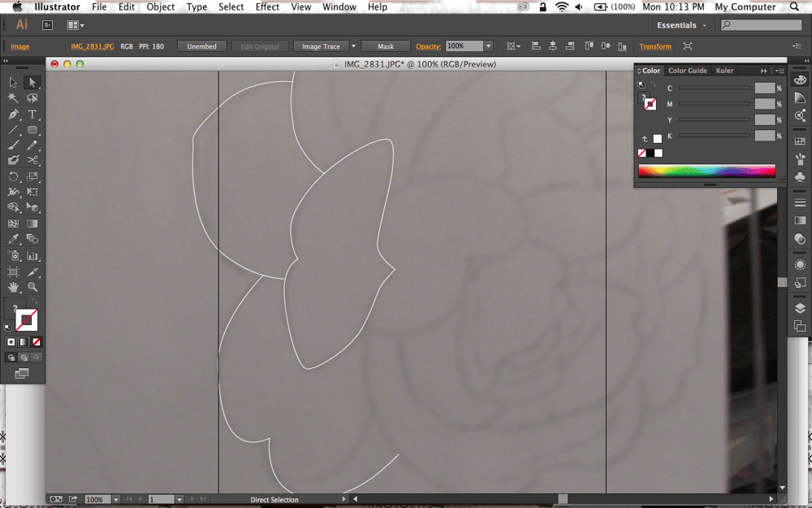
Task: Toolbox: set paint mode to Gradient
Action: point(24,342)
